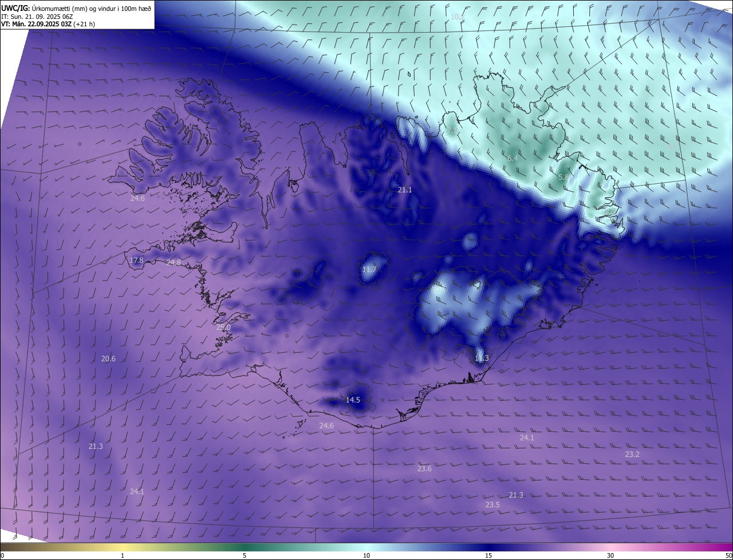Select the "IT: Sun. 21. 09. 2025 06Z" line
The height and width of the screenshot is (560, 733).
(x=37, y=17)
